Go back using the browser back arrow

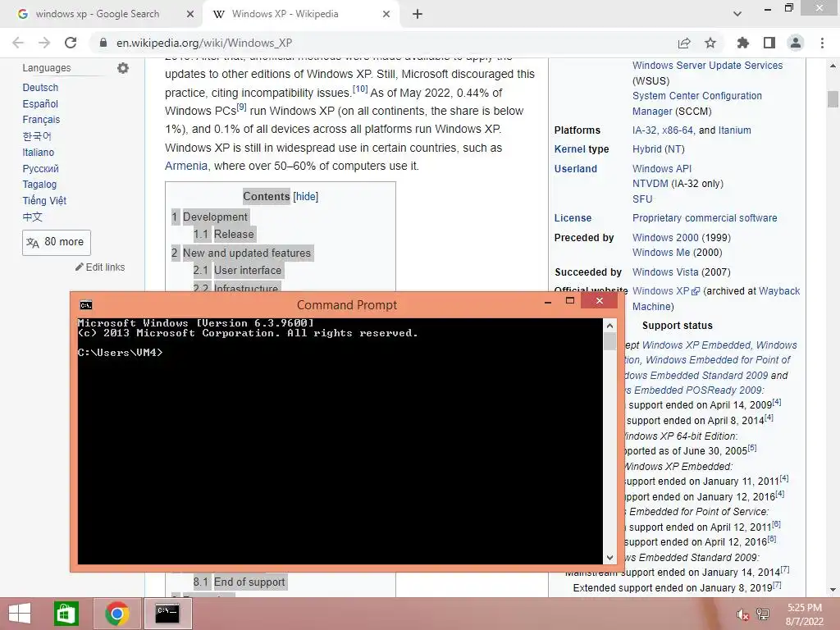point(18,43)
